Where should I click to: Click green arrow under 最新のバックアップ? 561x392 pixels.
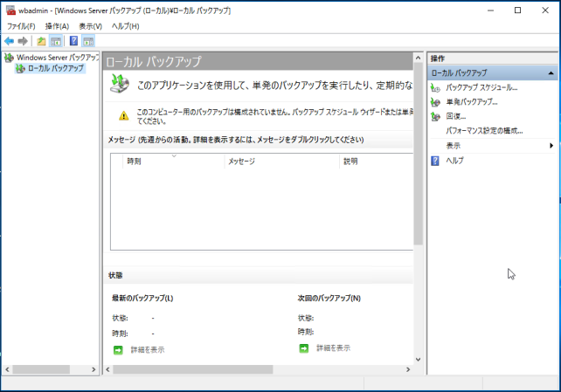click(x=118, y=350)
